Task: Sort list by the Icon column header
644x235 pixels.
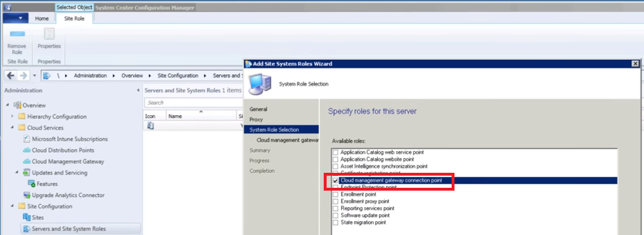Action: (156, 116)
